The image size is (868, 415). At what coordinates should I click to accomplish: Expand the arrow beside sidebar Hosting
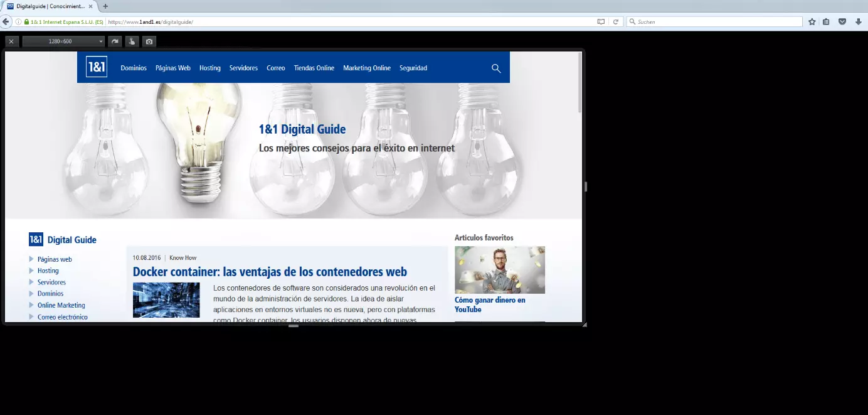tap(31, 271)
